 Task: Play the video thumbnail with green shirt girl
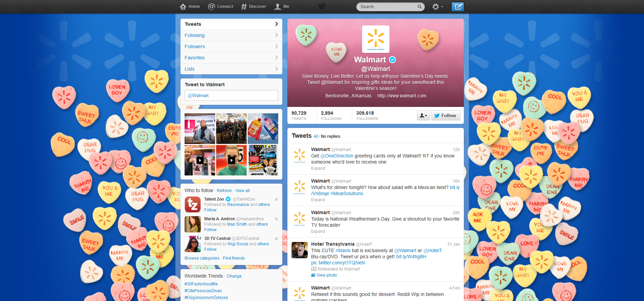[231, 160]
